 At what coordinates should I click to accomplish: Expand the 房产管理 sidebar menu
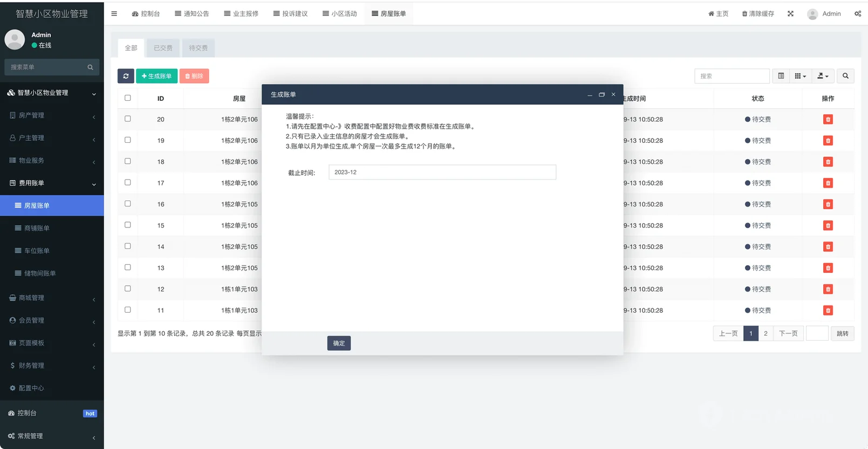tap(52, 115)
